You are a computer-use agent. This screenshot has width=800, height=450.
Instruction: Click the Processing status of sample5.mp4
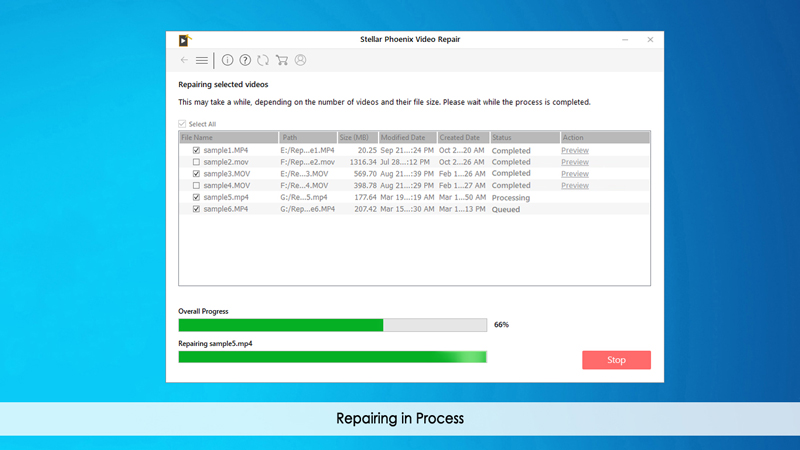tap(511, 198)
